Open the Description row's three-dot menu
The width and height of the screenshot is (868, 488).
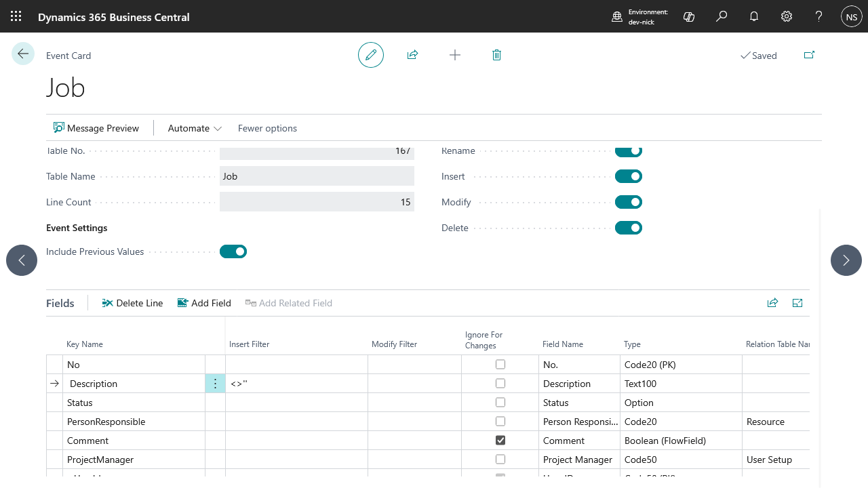(215, 384)
